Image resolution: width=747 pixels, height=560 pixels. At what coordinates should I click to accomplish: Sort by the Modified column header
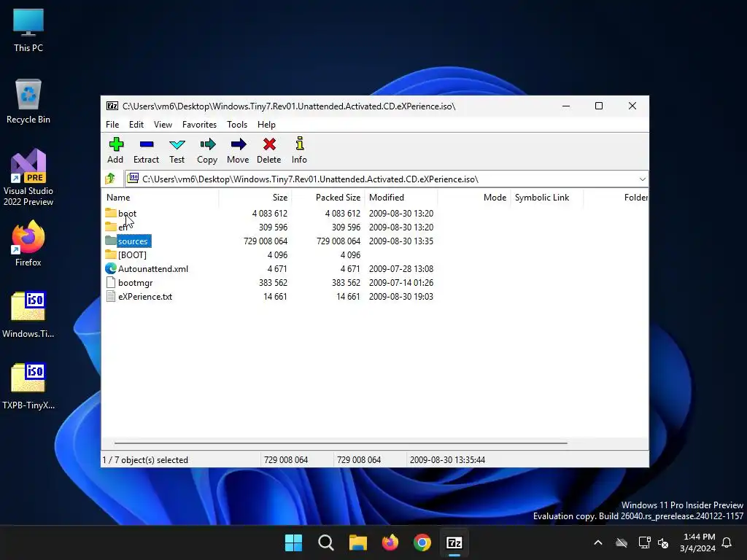click(x=401, y=197)
